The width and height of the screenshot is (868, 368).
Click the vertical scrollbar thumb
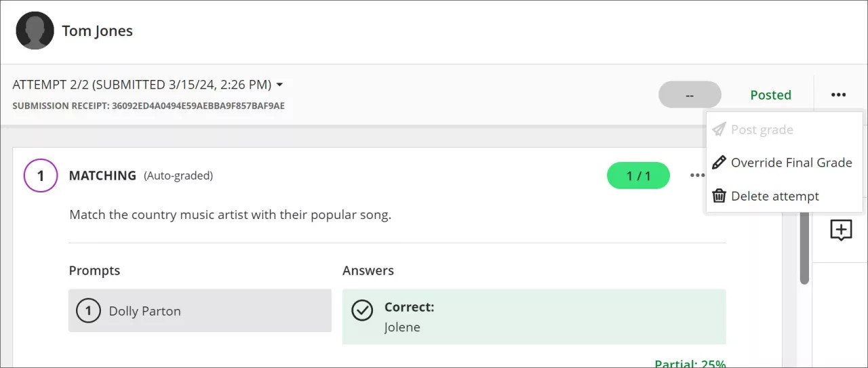pos(804,247)
